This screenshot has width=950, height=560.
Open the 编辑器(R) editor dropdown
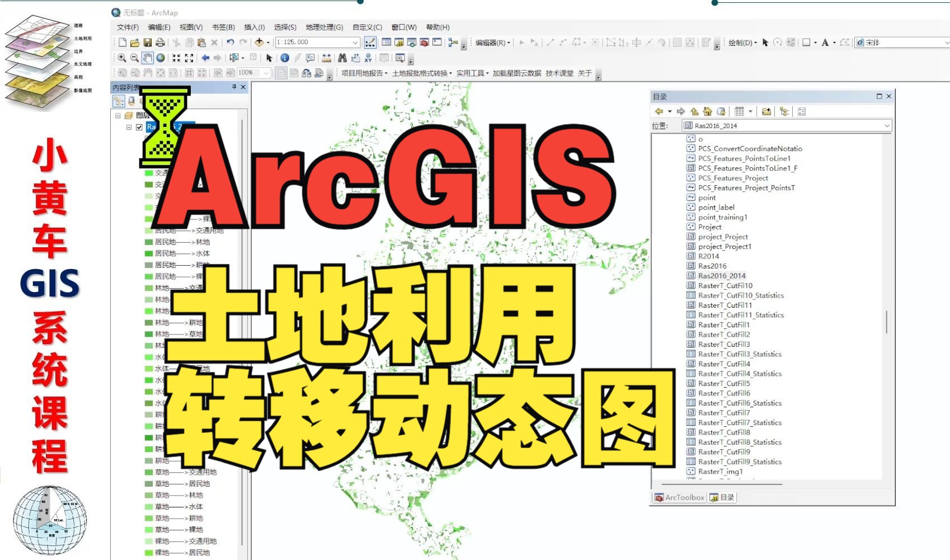click(x=493, y=43)
